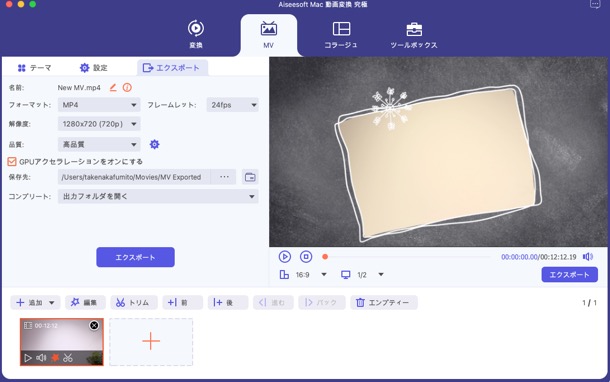Open the コラージュ collage tab

point(341,34)
